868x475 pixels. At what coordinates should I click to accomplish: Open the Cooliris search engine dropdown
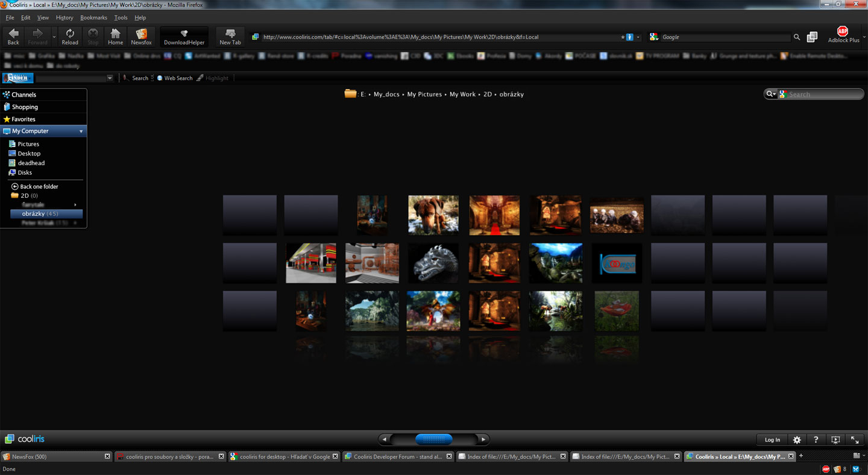tap(771, 94)
